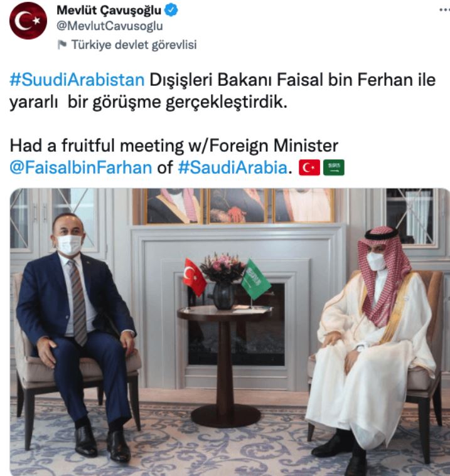Image resolution: width=450 pixels, height=476 pixels.
Task: Click the flower vase on the table
Action: coord(223,282)
